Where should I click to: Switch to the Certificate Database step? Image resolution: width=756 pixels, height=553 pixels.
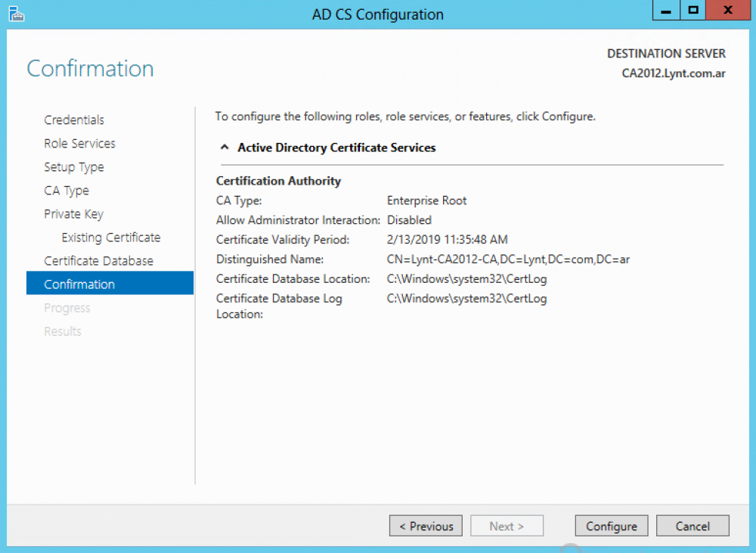[98, 261]
